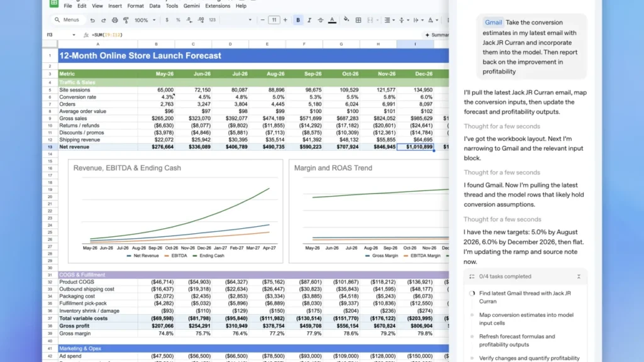Collapse the 0/4 tasks completed panel
This screenshot has height=362, width=644.
(x=580, y=277)
